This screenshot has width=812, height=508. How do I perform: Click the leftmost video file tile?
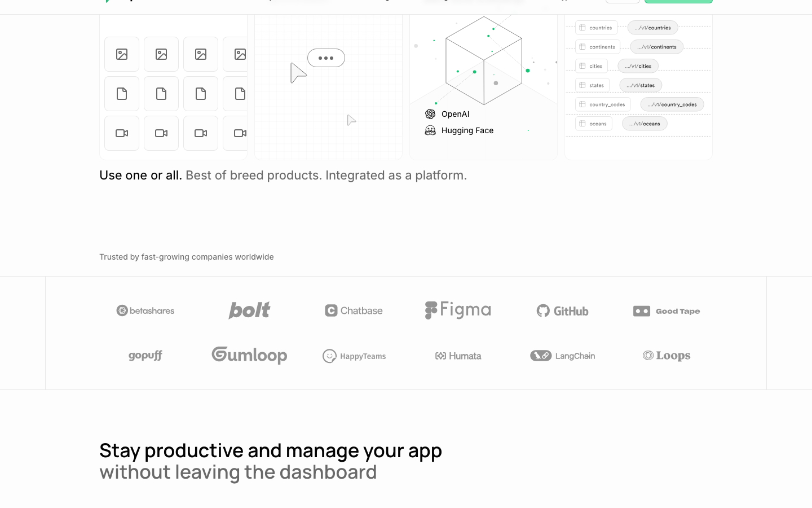(122, 133)
